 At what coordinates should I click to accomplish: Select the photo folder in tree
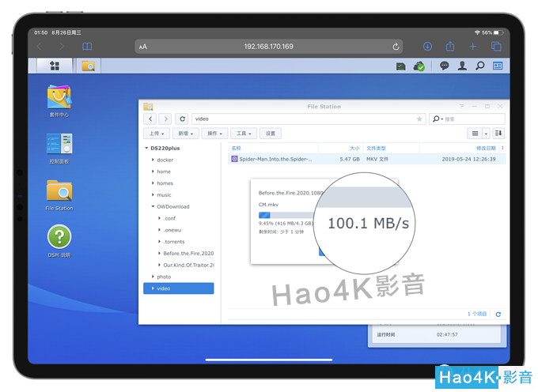[164, 277]
